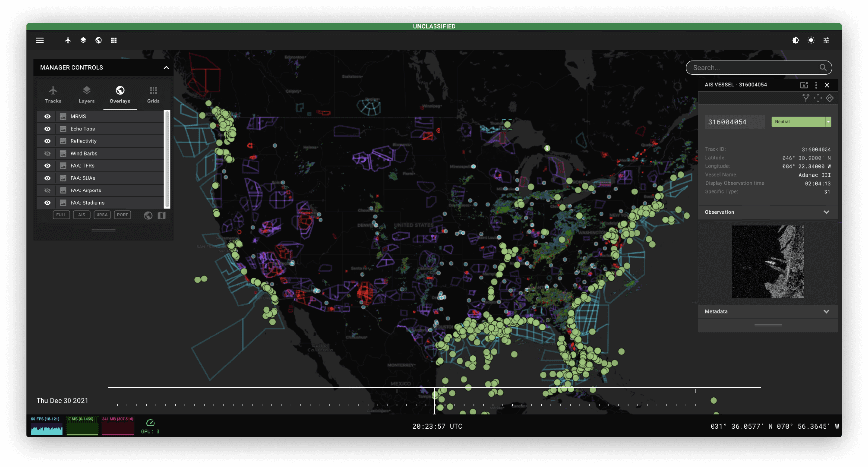Screen dimensions: 868x467
Task: Click the AIS preset button
Action: click(x=82, y=215)
